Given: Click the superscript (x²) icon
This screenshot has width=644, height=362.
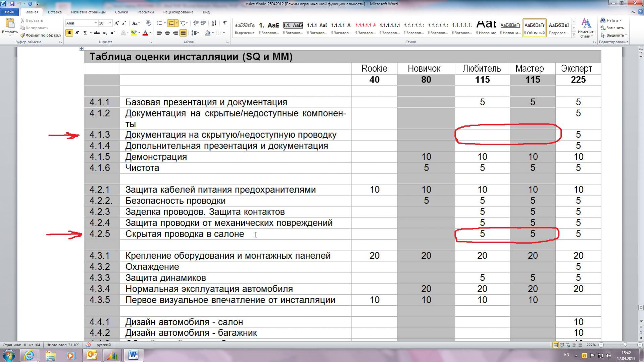Looking at the screenshot, I should click(113, 33).
